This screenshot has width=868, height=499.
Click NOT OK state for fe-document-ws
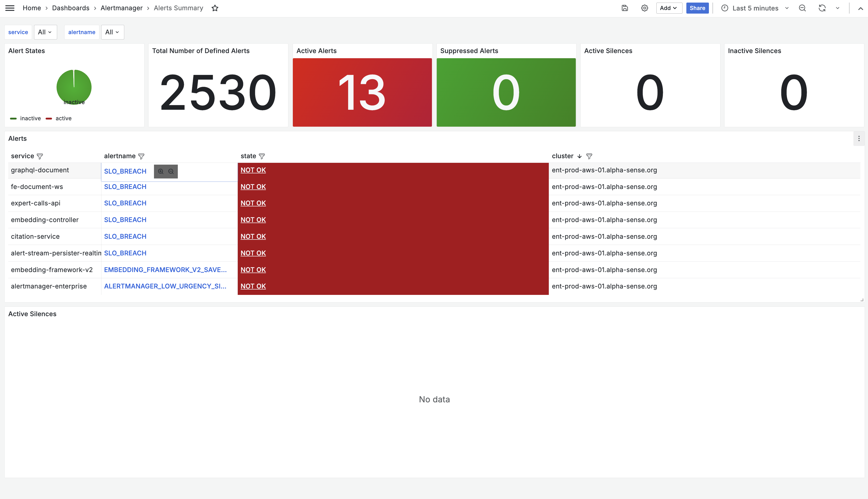click(x=253, y=187)
